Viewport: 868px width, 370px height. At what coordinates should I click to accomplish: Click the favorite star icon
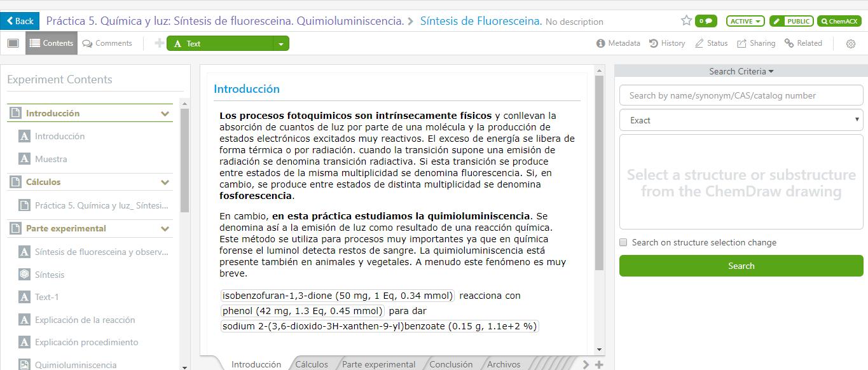point(686,21)
